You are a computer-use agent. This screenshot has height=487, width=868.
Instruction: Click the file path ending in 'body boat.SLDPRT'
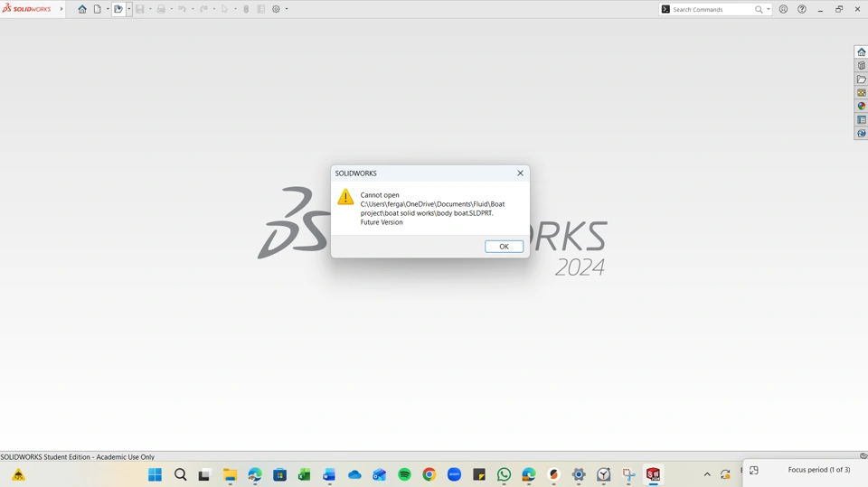(432, 209)
